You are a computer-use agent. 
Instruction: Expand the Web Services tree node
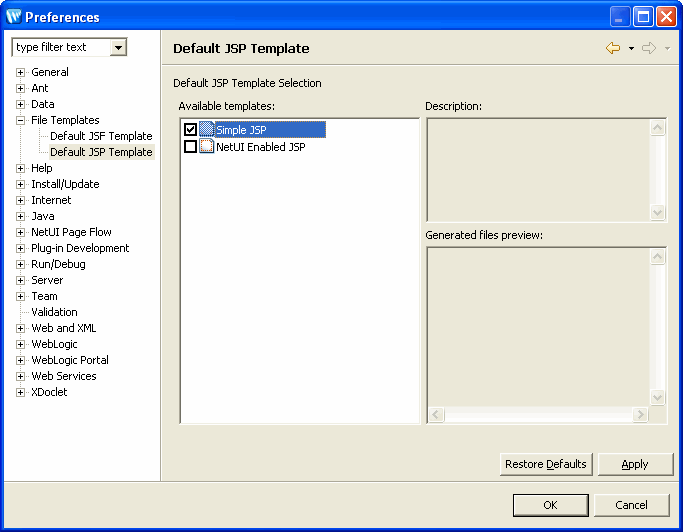coord(20,376)
